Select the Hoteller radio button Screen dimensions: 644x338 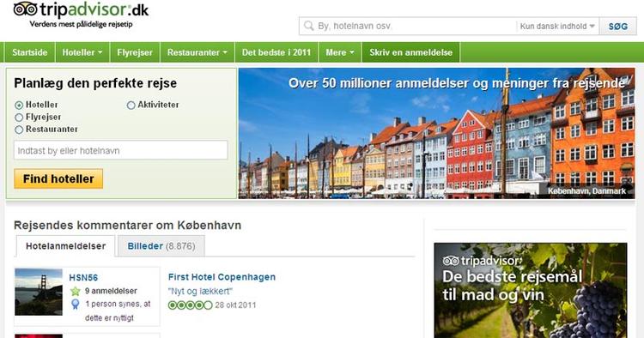(19, 105)
